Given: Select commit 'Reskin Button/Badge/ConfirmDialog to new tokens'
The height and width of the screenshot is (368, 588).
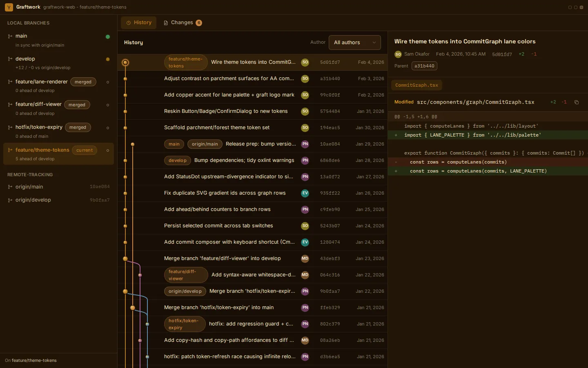Looking at the screenshot, I should point(252,111).
